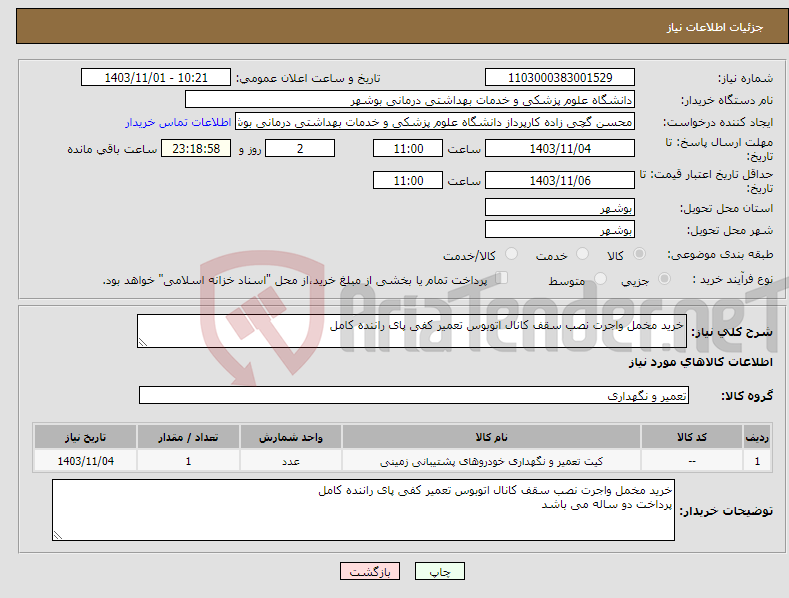The height and width of the screenshot is (598, 789).
Task: Click the تاریخ نیاز column header
Action: pos(86,437)
